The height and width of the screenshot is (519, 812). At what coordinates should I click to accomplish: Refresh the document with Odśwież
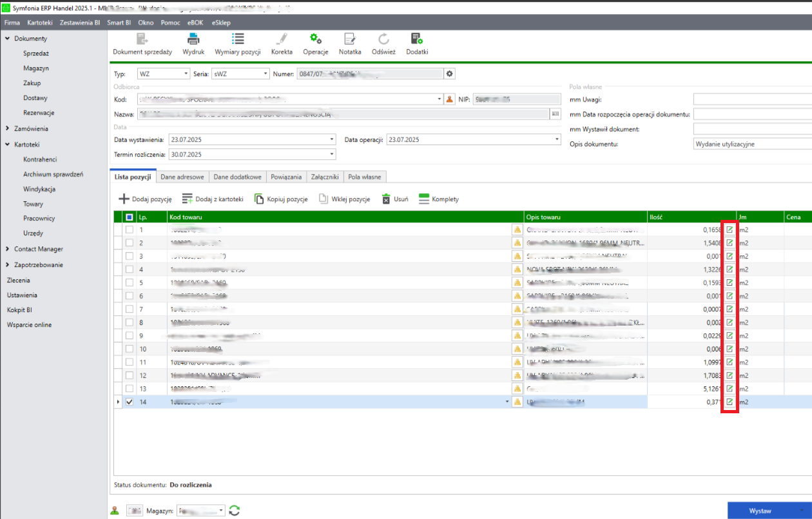pos(383,44)
